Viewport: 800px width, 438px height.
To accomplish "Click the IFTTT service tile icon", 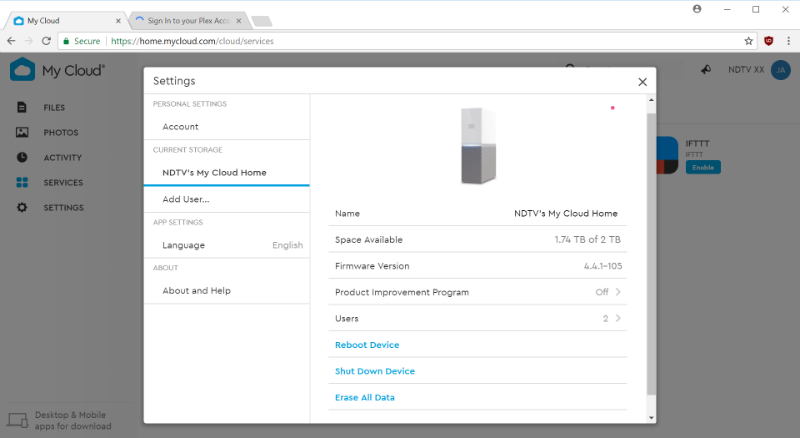I will pyautogui.click(x=667, y=155).
